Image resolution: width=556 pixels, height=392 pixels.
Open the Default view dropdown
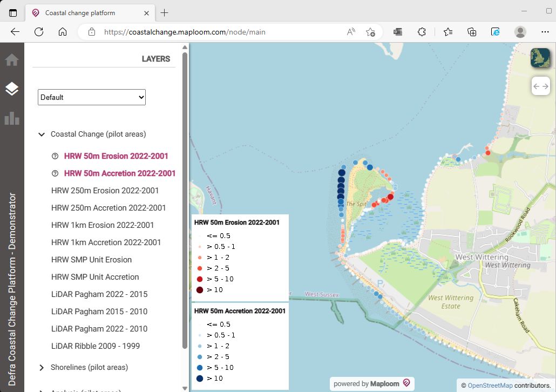tap(91, 97)
